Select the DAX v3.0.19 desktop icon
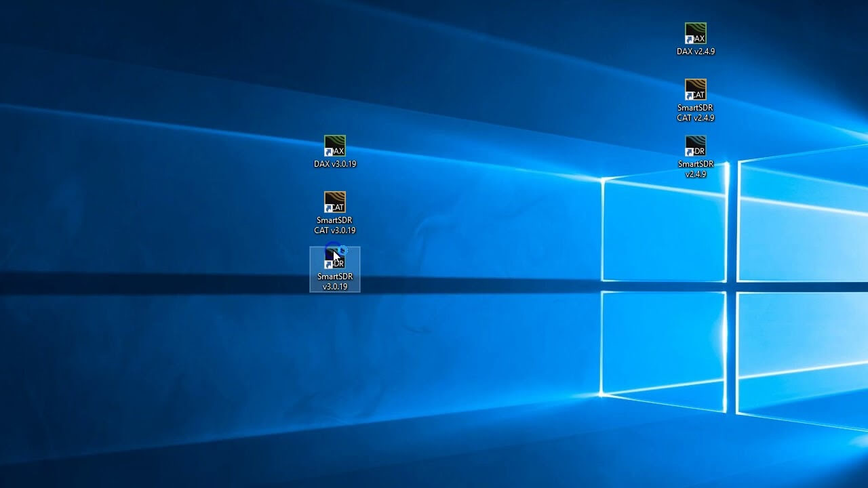The height and width of the screenshot is (488, 868). (335, 146)
